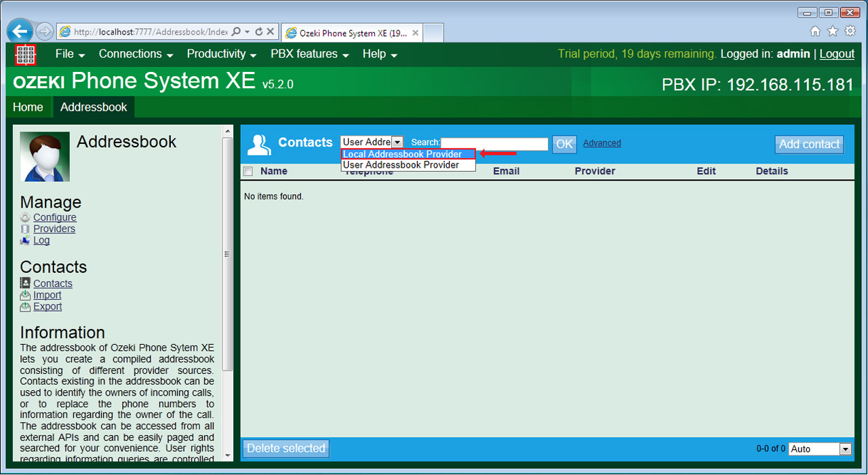Click the Name column header
868x475 pixels.
coord(274,171)
